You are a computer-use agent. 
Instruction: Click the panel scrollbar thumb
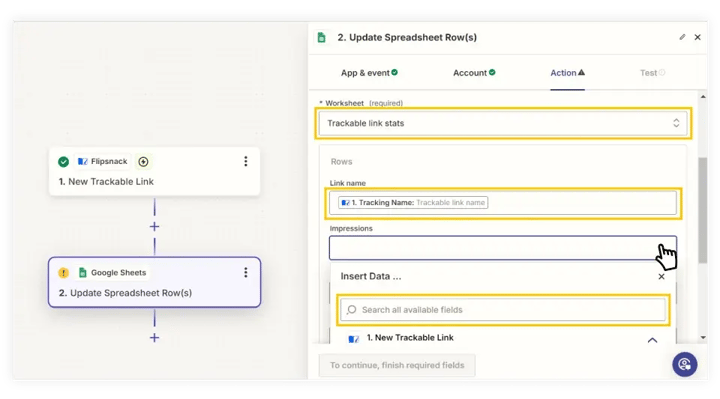pyautogui.click(x=703, y=210)
